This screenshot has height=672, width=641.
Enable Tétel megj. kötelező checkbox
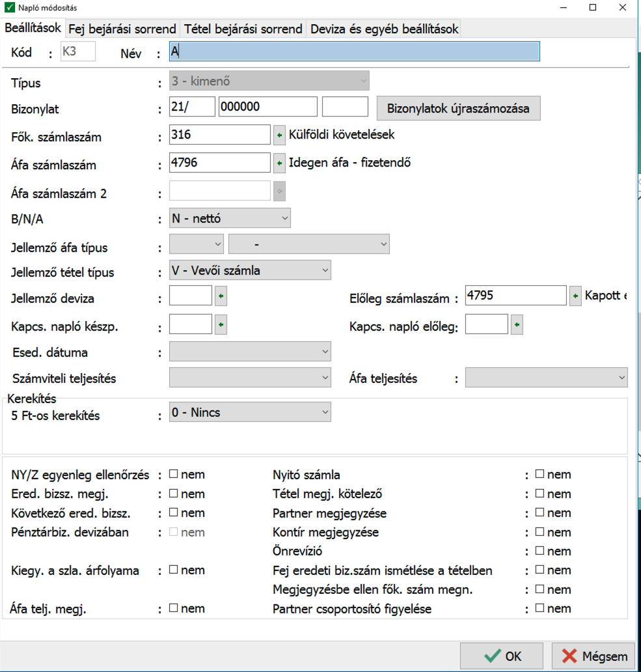(x=540, y=494)
